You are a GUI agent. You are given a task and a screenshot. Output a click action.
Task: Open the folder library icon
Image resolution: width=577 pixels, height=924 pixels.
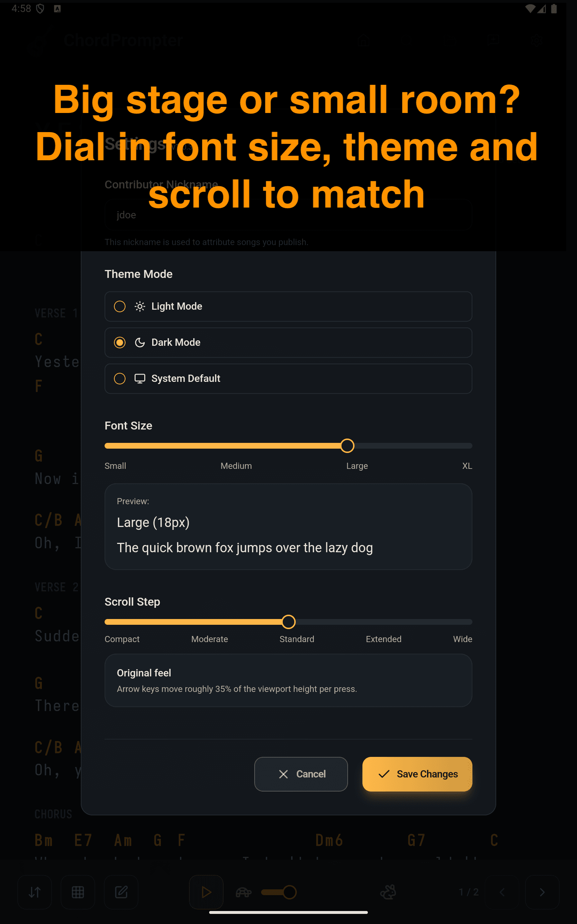[450, 40]
